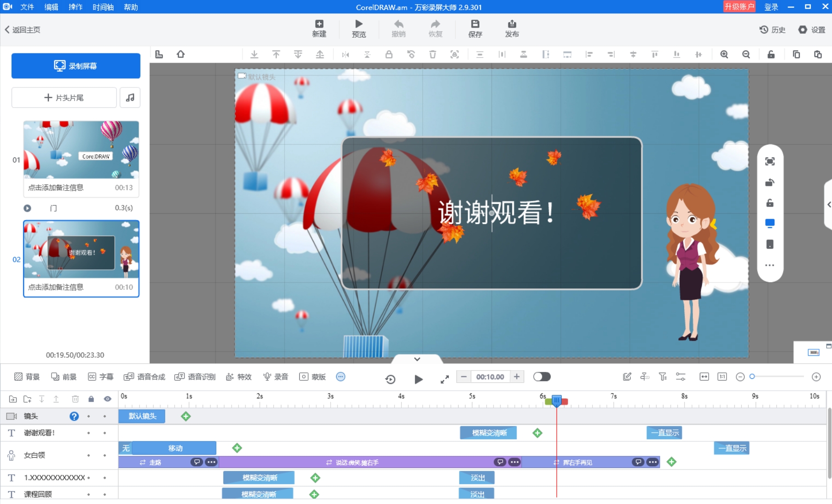Screen dimensions: 832x504
Task: Click the 发布 (Publish) icon
Action: click(x=512, y=28)
